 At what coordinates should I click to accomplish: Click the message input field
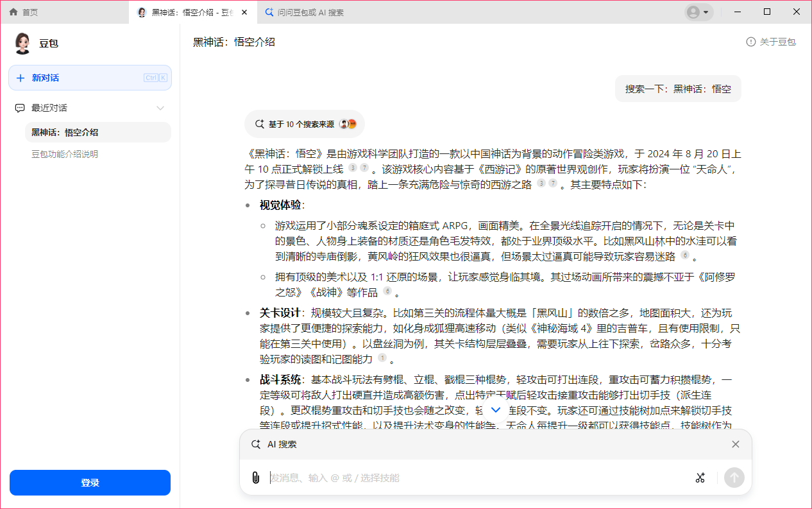coord(449,478)
